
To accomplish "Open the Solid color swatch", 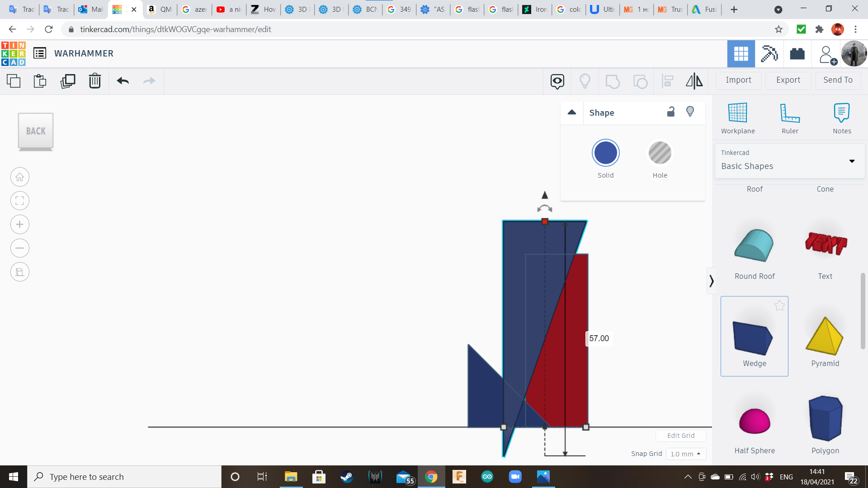I will pyautogui.click(x=605, y=153).
